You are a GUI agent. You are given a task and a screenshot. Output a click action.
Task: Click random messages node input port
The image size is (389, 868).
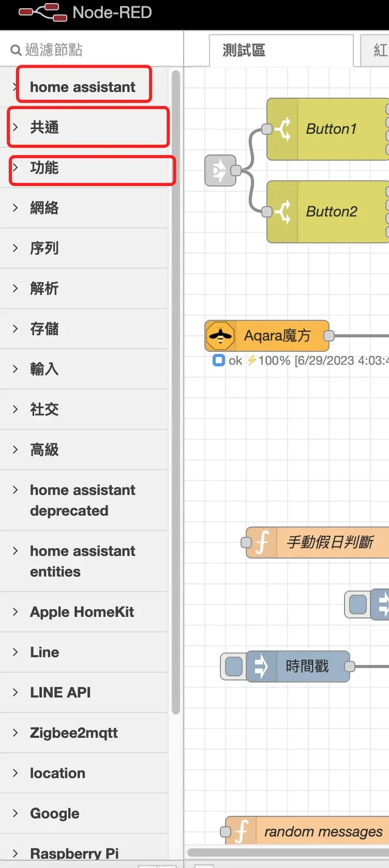pos(226,831)
